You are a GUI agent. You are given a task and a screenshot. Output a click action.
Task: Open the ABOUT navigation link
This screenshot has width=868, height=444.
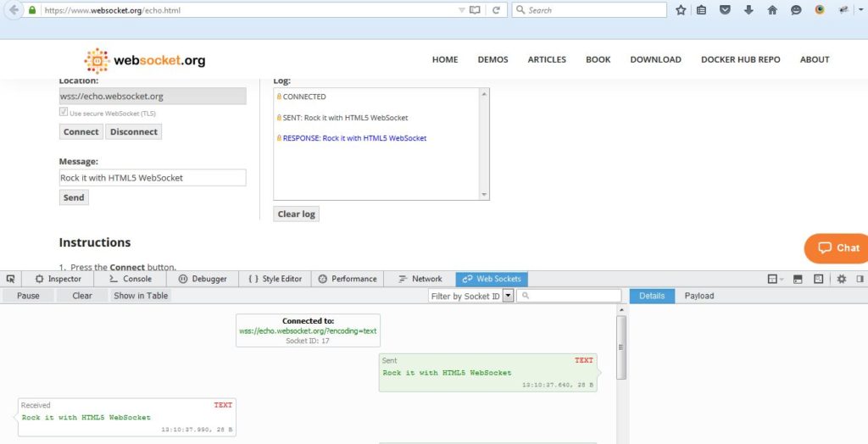[815, 59]
